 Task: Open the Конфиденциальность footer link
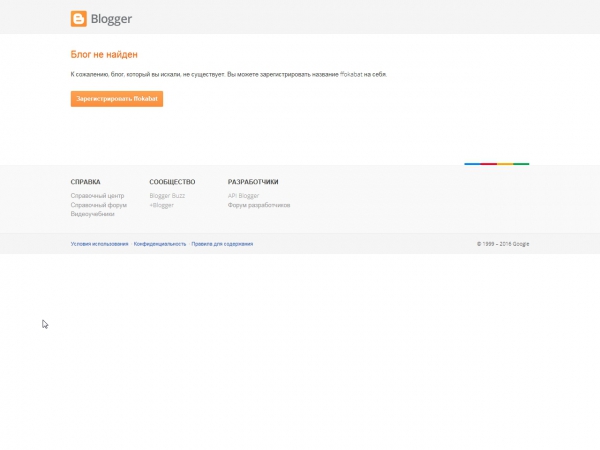click(160, 244)
